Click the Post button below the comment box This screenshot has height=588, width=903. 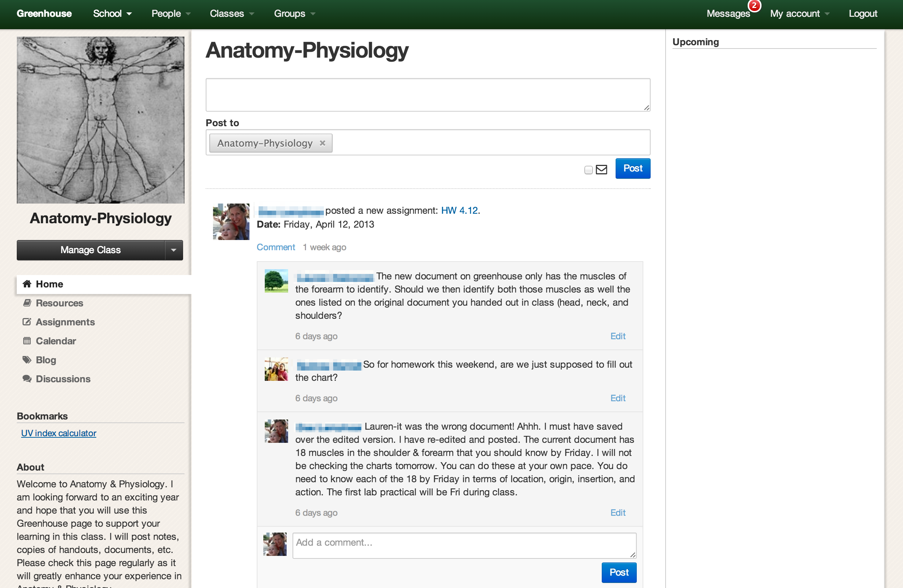(619, 572)
